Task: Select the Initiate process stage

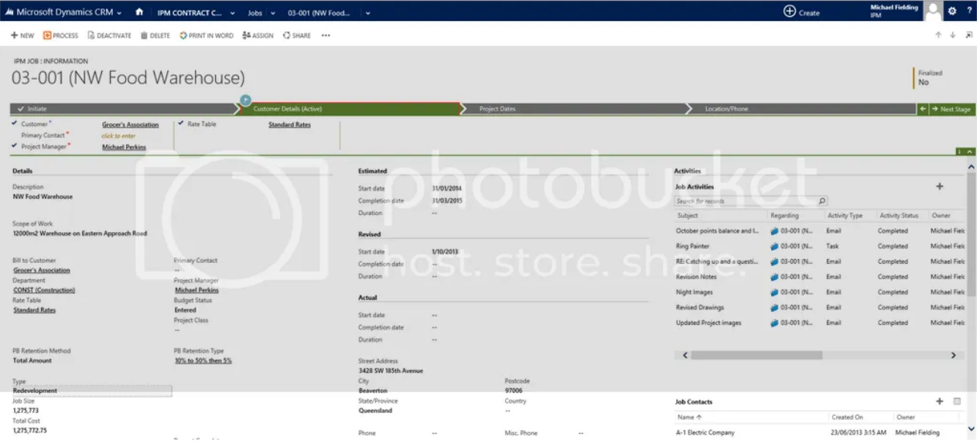Action: click(121, 109)
